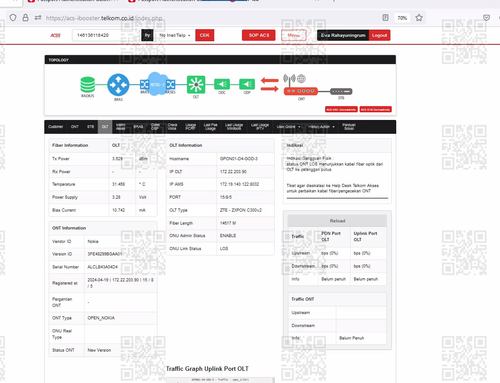The image size is (500, 383).
Task: Click the PORT value 15/8/5
Action: coord(226,197)
